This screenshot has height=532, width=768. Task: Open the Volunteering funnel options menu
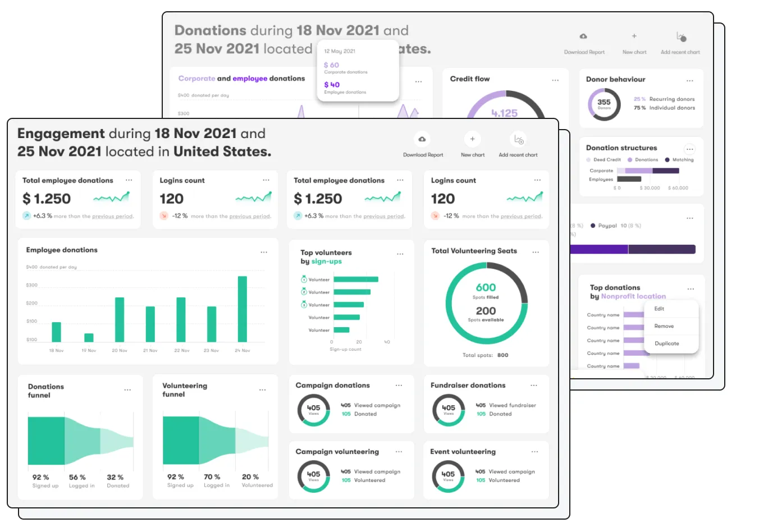(x=262, y=390)
